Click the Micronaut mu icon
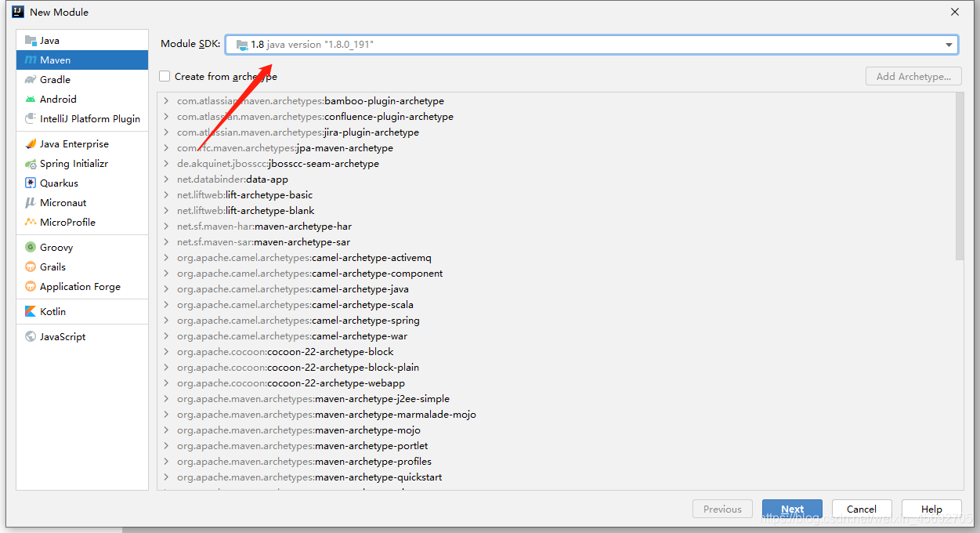The height and width of the screenshot is (533, 980). click(31, 203)
